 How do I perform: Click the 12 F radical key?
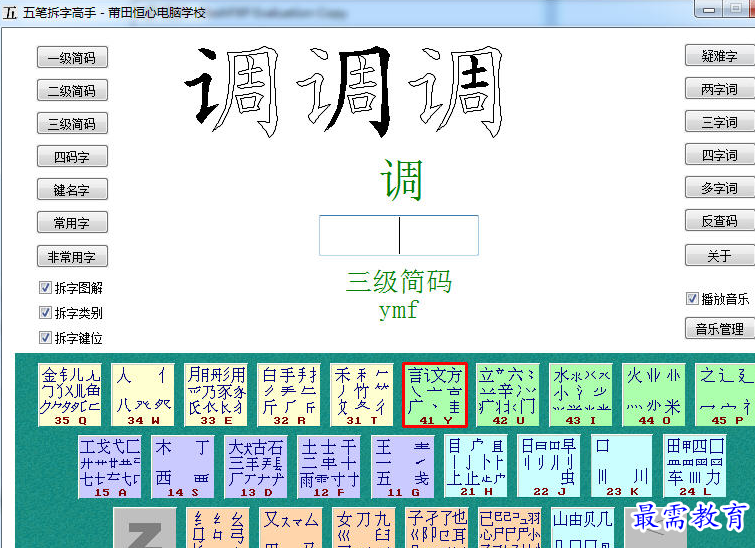click(329, 467)
